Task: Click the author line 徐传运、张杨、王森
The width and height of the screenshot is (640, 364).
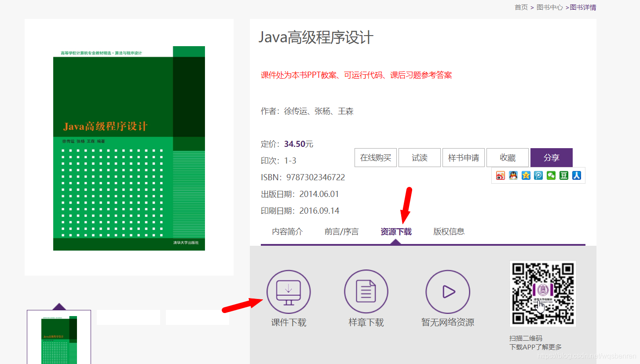Action: 307,111
